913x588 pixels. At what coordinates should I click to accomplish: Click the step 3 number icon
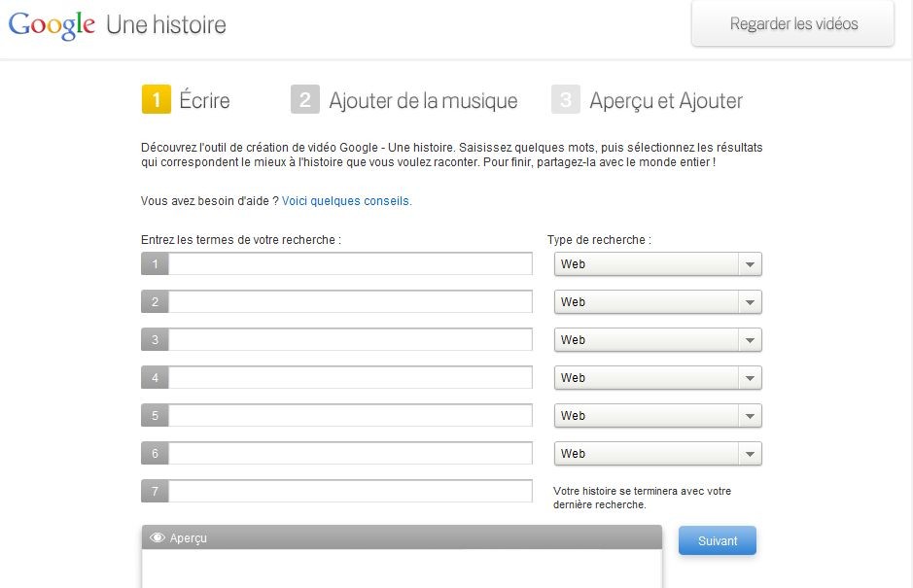(566, 100)
